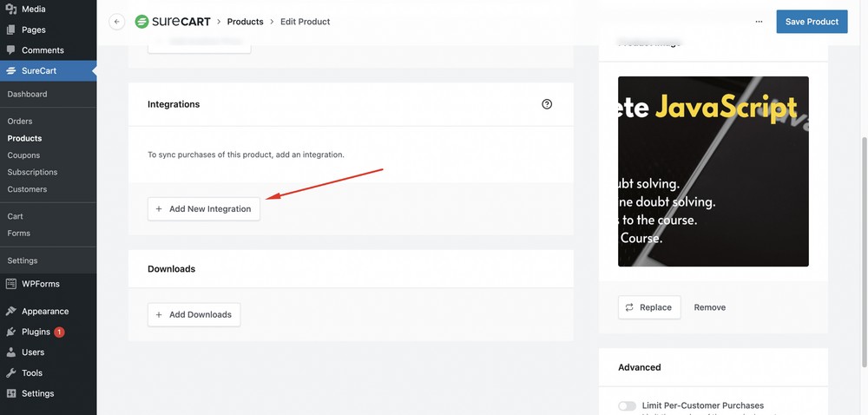Go to the Orders submenu item

20,122
